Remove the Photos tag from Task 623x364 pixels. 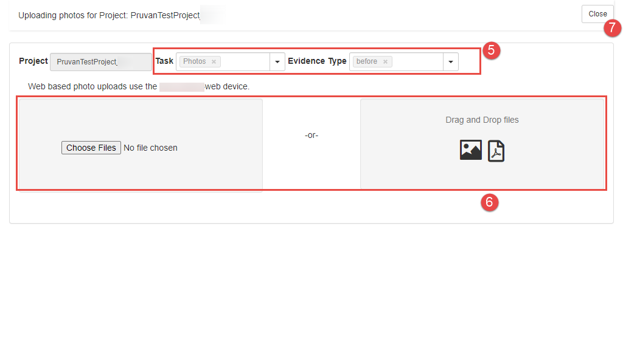tap(214, 62)
